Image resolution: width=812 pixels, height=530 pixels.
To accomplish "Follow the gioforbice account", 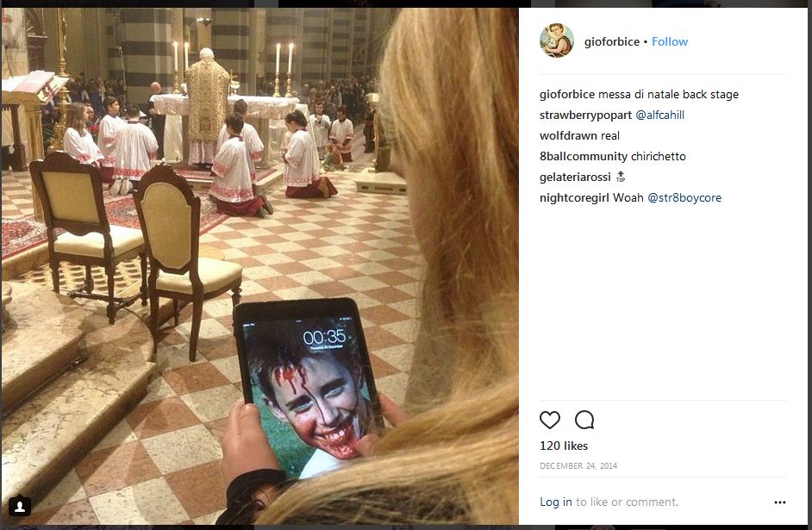I will (x=670, y=41).
